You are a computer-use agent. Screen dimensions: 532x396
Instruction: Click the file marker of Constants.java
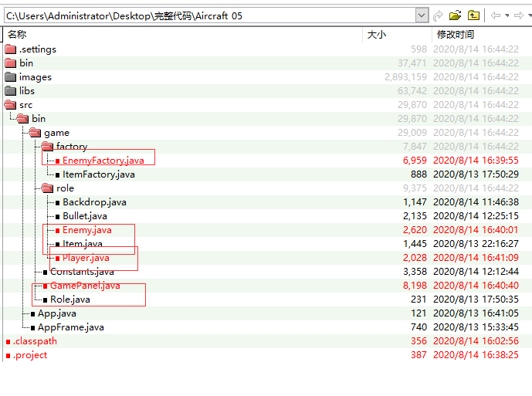[45, 272]
